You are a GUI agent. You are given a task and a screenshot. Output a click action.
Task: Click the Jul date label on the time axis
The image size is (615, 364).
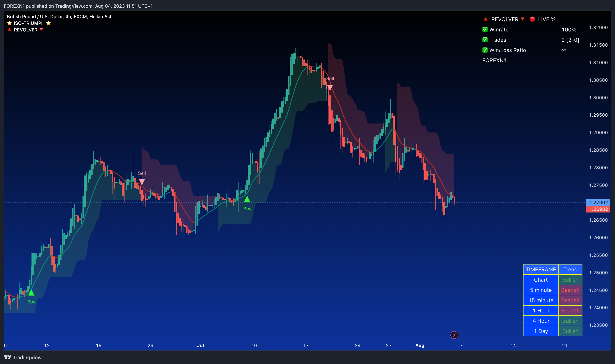point(200,345)
